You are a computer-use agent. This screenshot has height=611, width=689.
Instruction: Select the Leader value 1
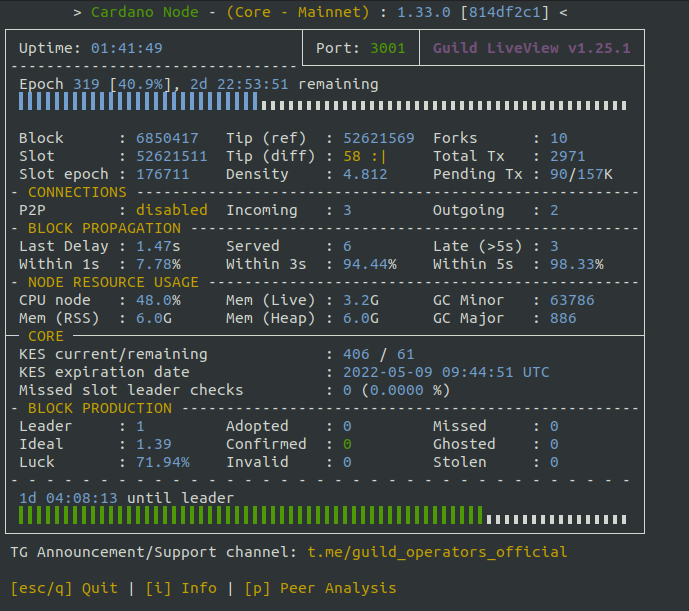pos(140,426)
